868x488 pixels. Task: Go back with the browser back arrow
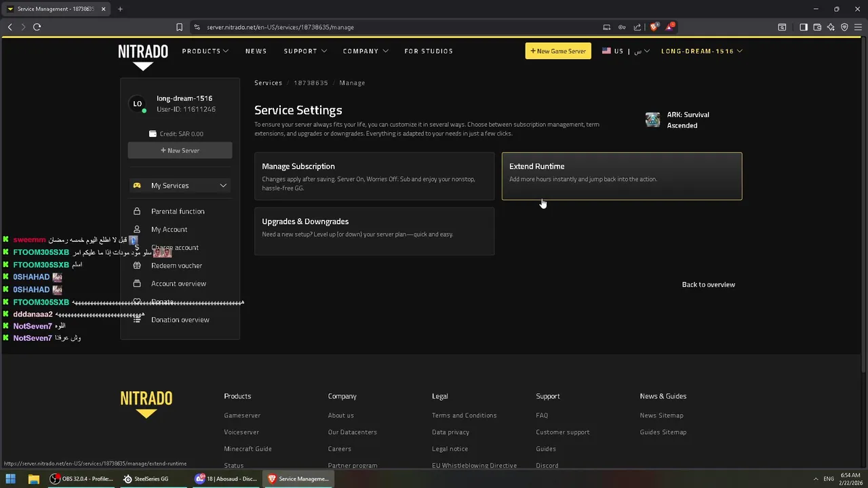[x=9, y=27]
